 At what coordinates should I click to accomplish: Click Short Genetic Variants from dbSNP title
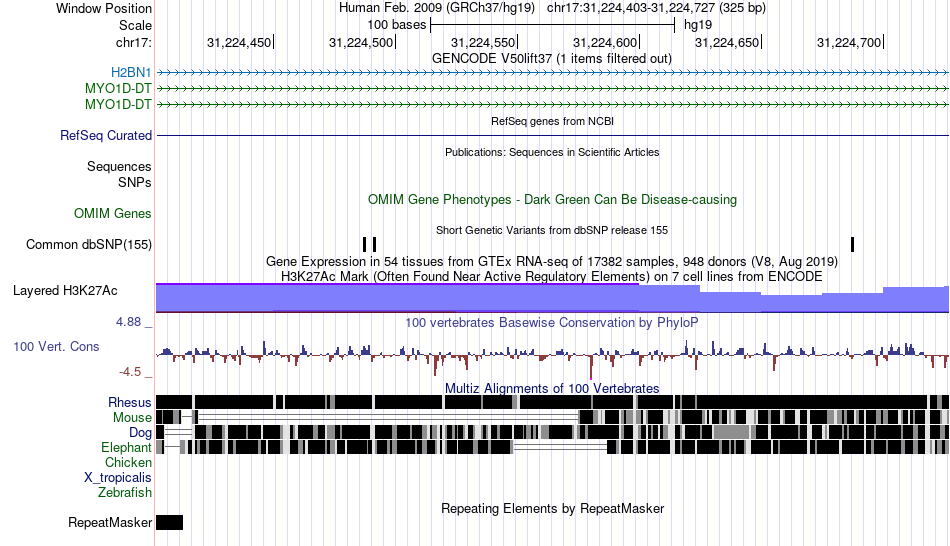(x=552, y=230)
